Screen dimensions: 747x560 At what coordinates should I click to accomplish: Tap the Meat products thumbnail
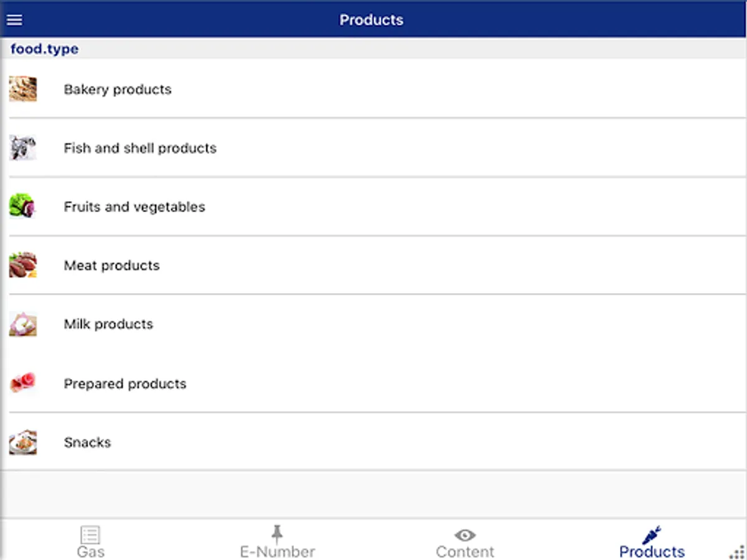point(23,265)
